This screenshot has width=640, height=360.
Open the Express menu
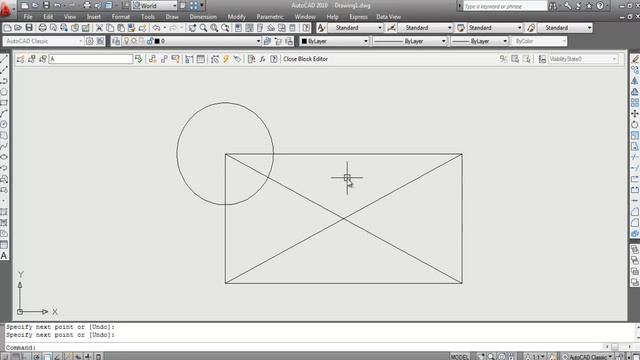coord(358,17)
